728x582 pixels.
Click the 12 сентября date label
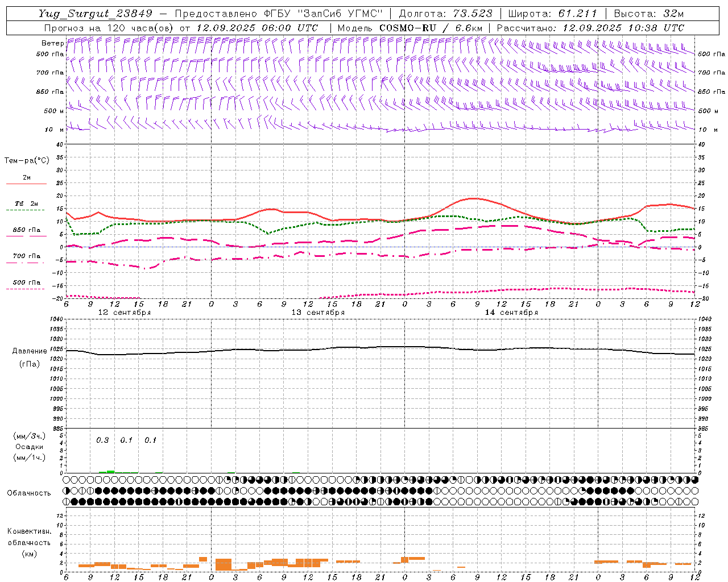coord(125,313)
